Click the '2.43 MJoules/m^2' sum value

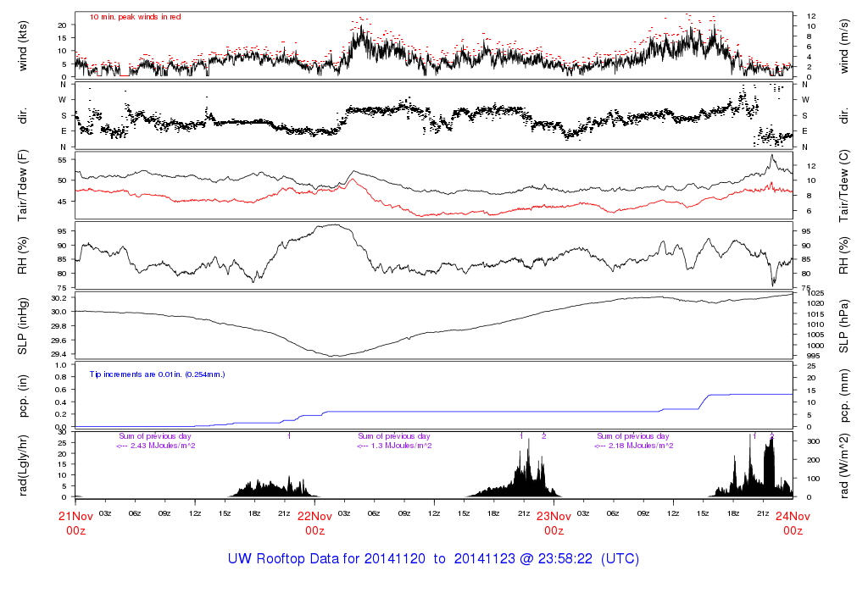[163, 446]
